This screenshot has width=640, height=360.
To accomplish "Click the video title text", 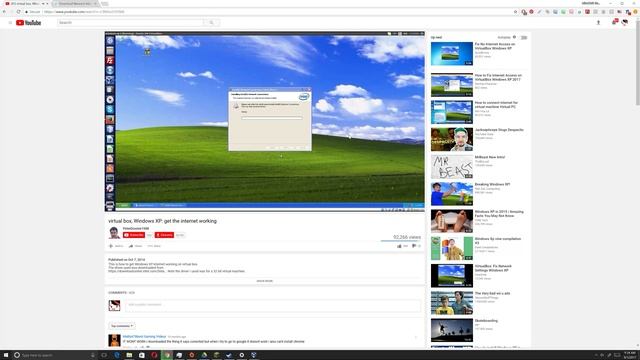I will coord(162,221).
